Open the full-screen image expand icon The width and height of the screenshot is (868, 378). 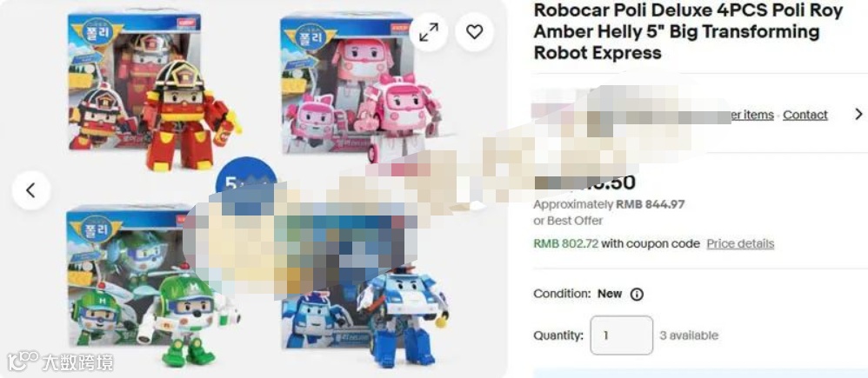(429, 32)
